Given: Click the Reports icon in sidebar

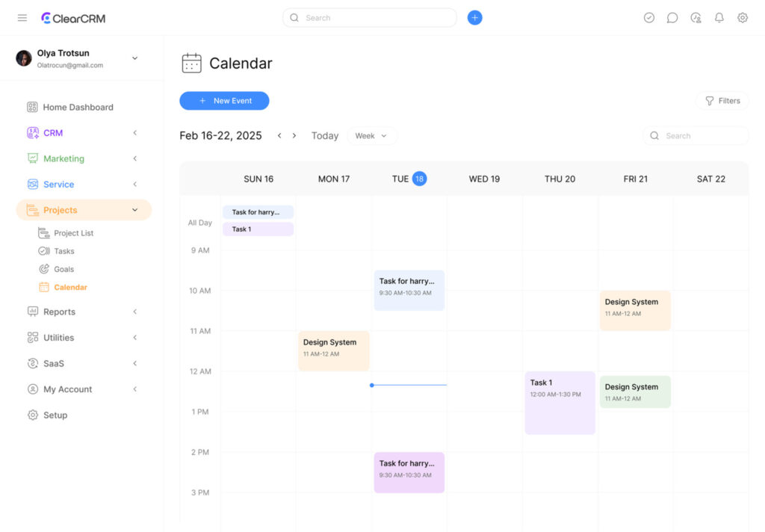Looking at the screenshot, I should click(x=32, y=312).
